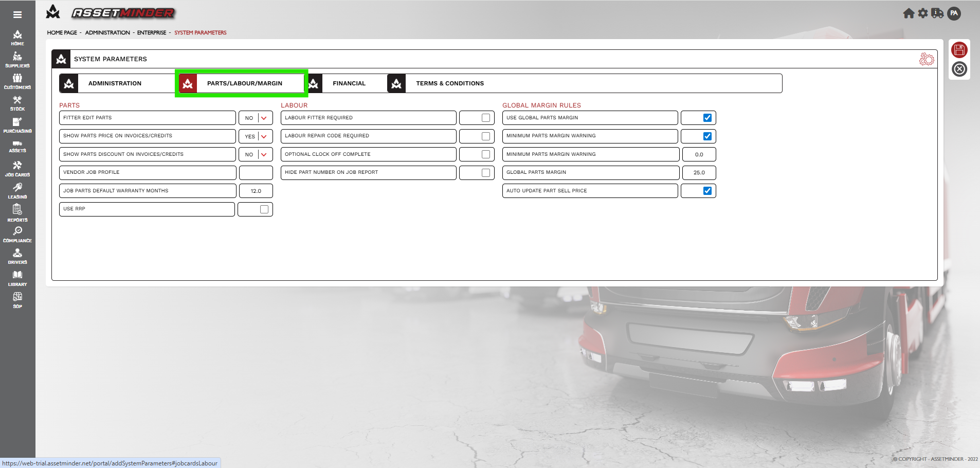980x468 pixels.
Task: Enable the Labour Fitter Required checkbox
Action: 485,118
